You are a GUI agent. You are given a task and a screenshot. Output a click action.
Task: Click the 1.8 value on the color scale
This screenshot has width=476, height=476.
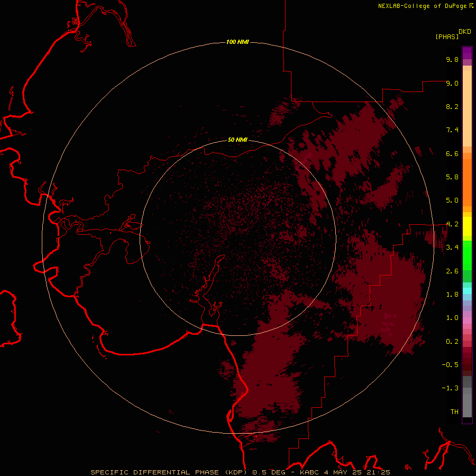[x=452, y=295]
